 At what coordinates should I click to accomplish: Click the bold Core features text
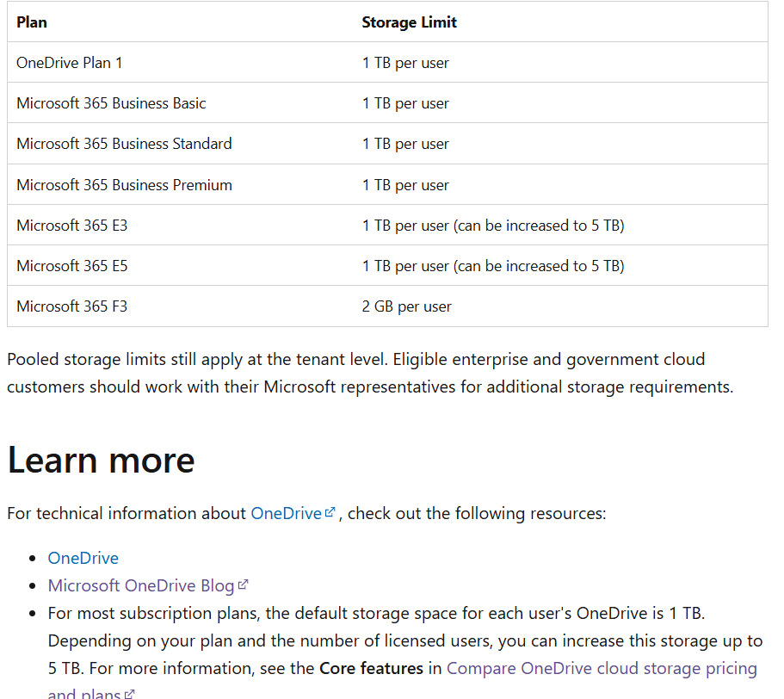point(371,669)
